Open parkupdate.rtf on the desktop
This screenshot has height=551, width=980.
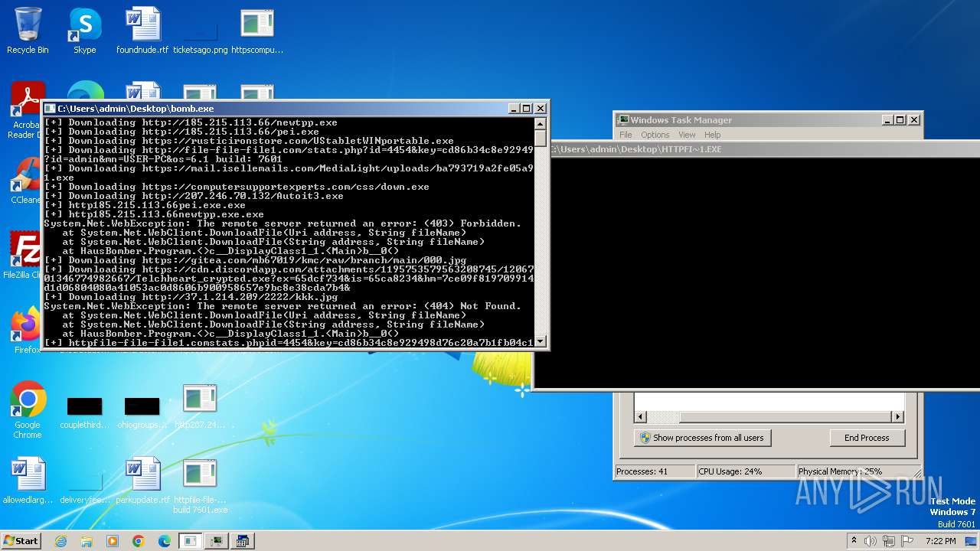click(x=142, y=481)
